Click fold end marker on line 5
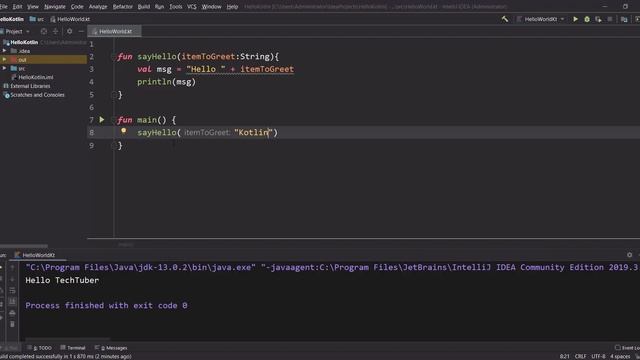The width and height of the screenshot is (640, 360). tap(114, 95)
